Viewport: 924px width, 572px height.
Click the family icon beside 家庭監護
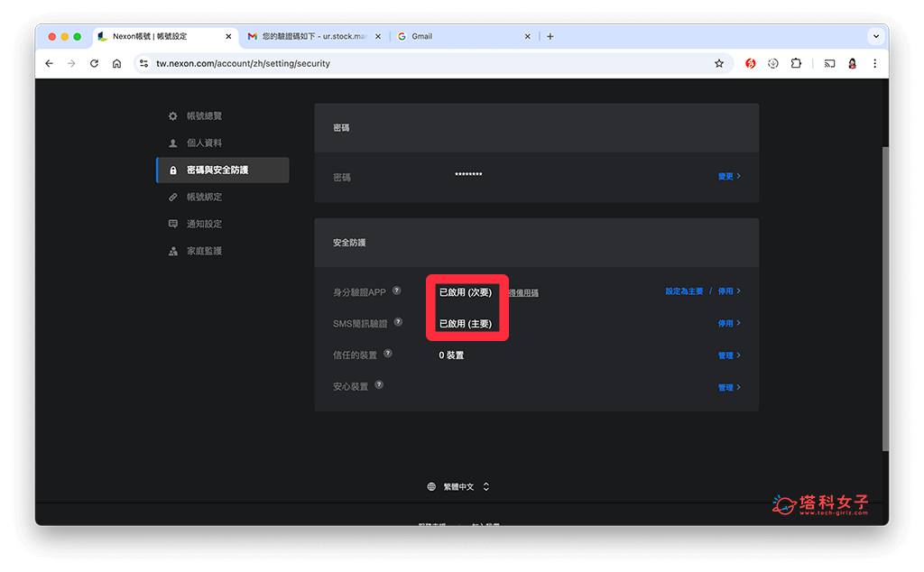[172, 251]
